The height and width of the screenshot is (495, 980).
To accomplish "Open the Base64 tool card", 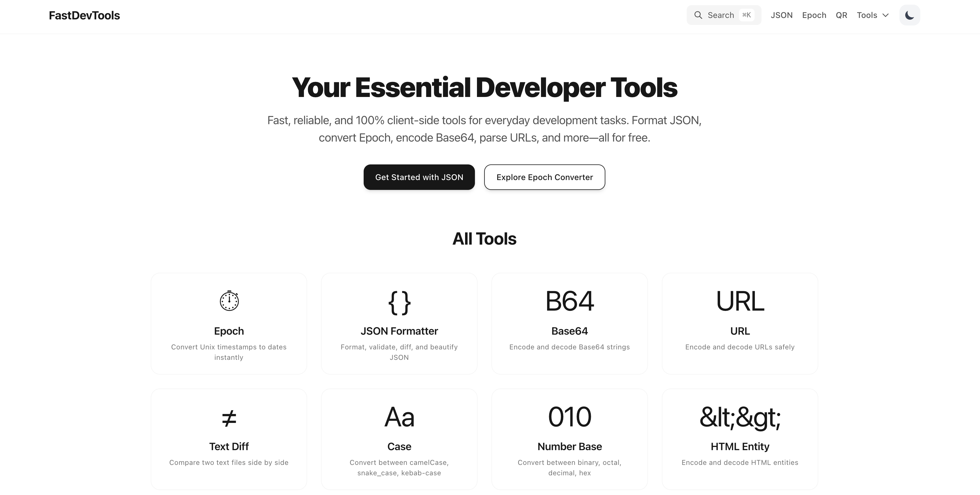I will (x=569, y=324).
